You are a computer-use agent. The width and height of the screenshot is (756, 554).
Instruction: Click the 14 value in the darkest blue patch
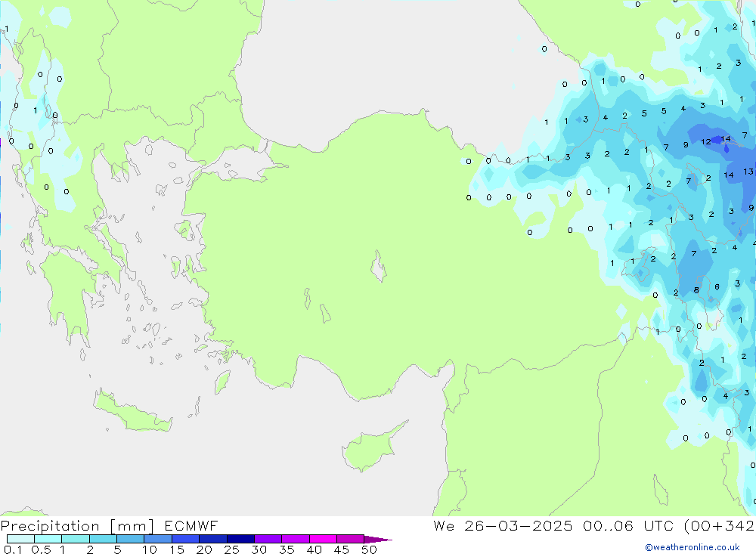pos(726,139)
